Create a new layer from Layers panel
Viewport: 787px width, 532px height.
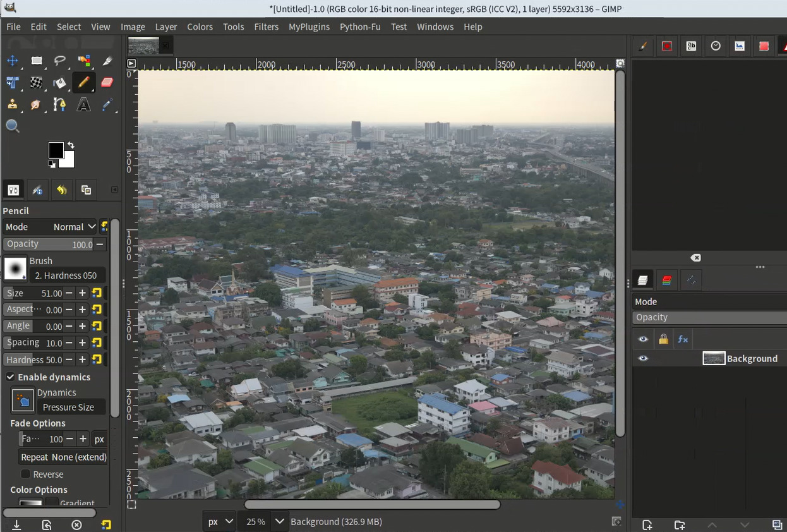(x=647, y=524)
